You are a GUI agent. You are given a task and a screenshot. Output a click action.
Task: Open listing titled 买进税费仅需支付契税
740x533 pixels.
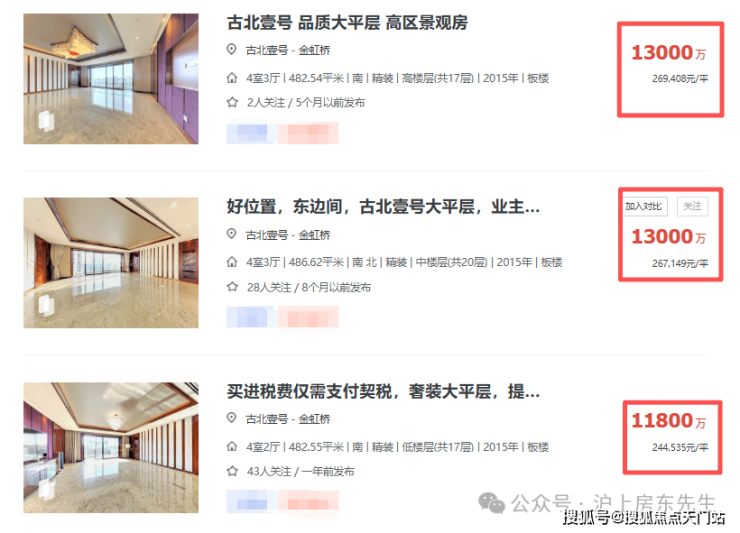(x=383, y=391)
